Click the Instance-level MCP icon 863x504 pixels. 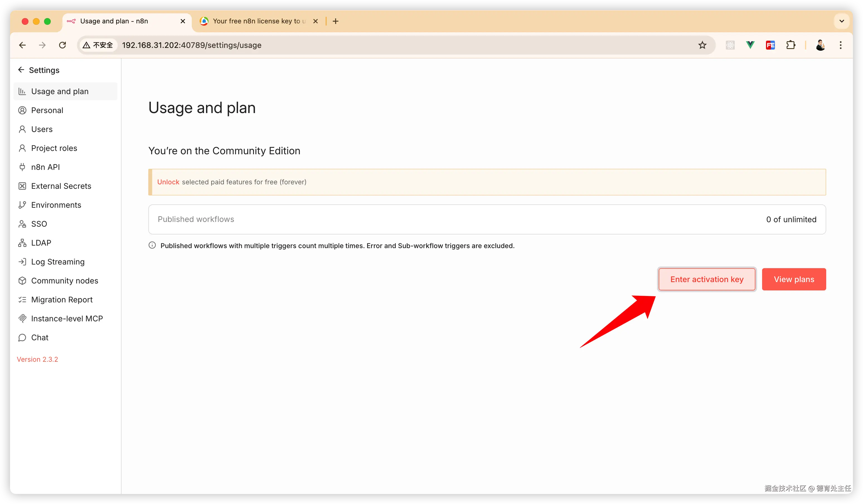[22, 319]
